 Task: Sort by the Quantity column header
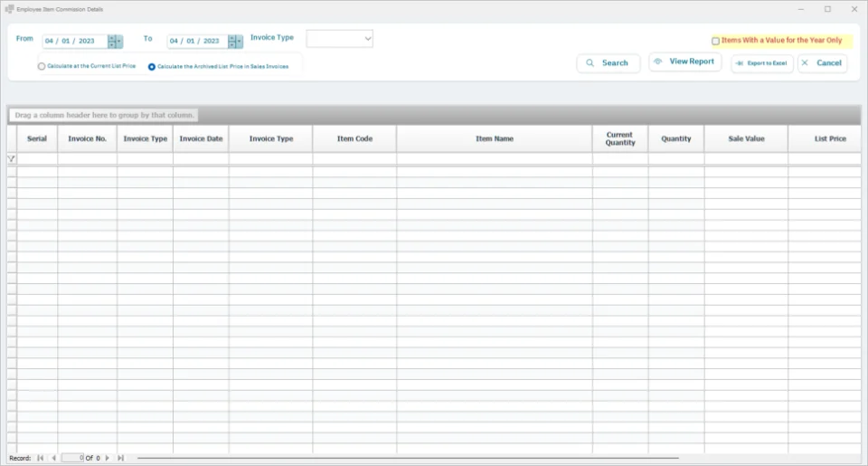(676, 139)
